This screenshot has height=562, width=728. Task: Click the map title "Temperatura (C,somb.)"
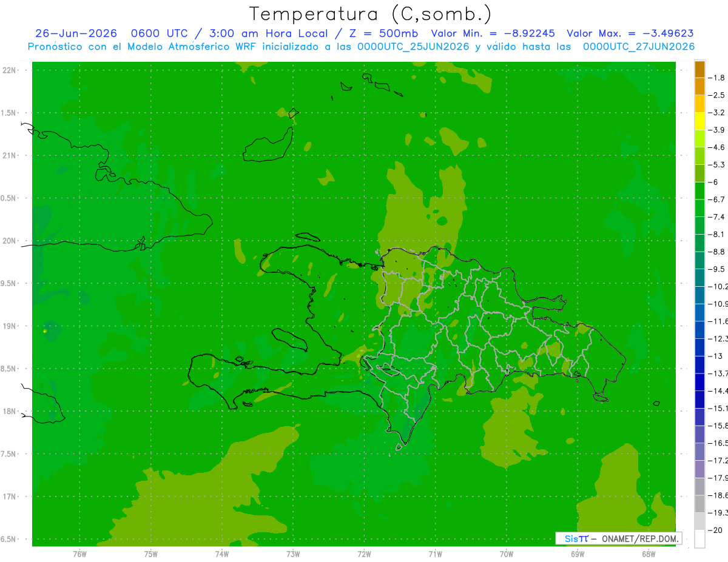(x=371, y=14)
